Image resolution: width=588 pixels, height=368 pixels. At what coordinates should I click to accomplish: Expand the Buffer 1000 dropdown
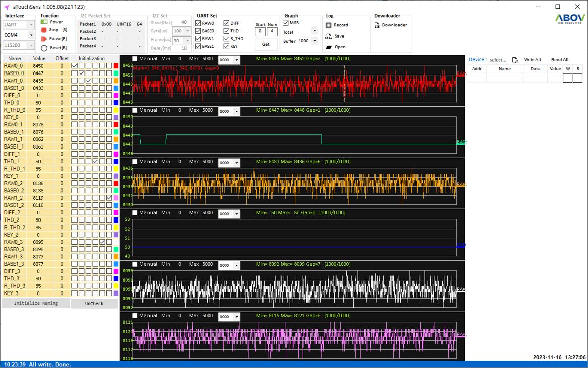point(315,41)
